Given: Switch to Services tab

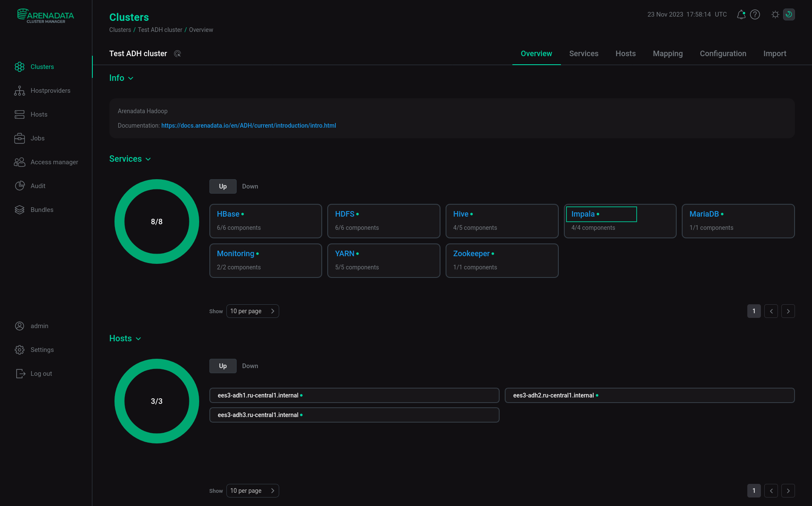Looking at the screenshot, I should 584,54.
